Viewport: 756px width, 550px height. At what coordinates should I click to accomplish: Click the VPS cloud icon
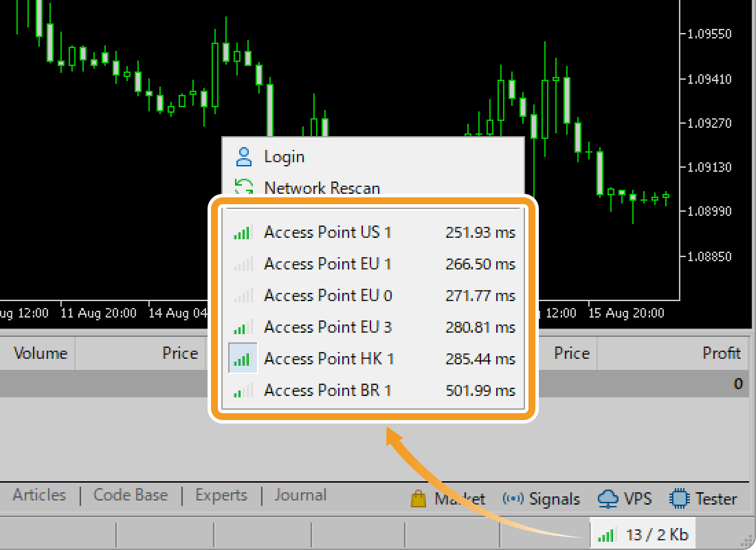pos(608,499)
